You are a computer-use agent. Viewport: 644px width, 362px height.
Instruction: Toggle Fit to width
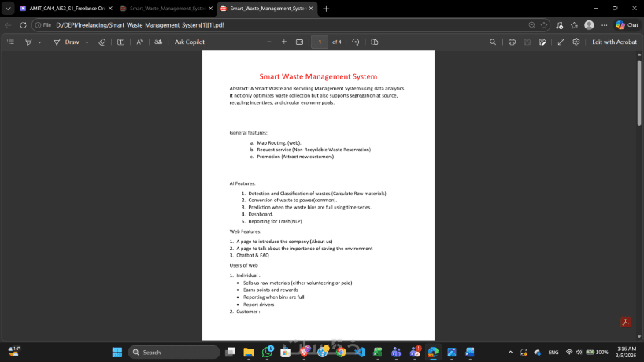(299, 42)
